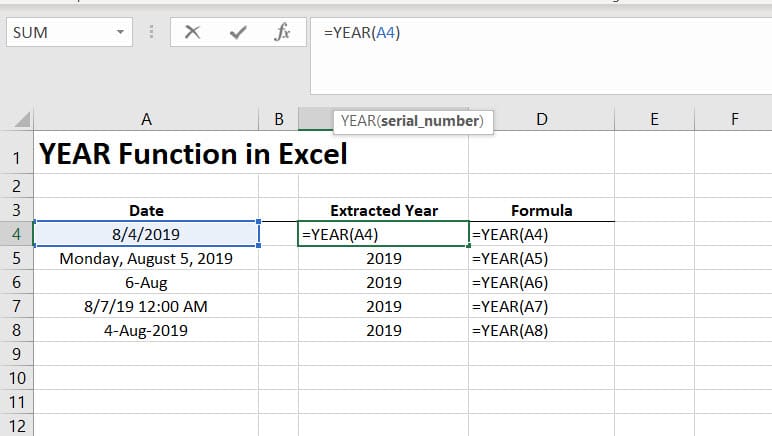Viewport: 772px width, 436px height.
Task: Click in the formula bar text =YEAR(A4)
Action: [364, 33]
